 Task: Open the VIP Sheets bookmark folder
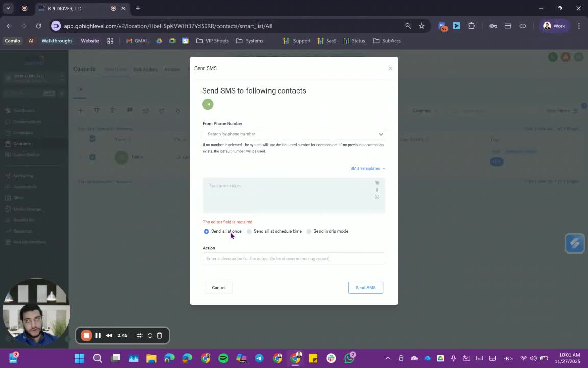tap(212, 41)
